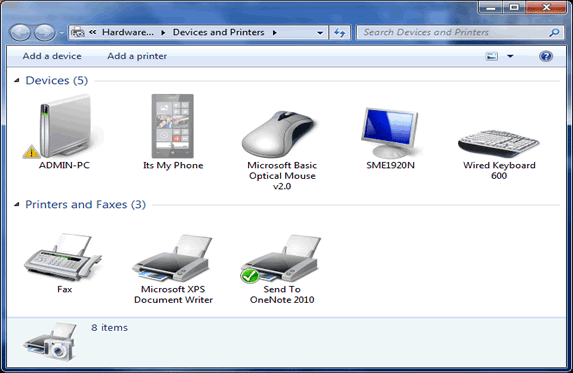Minimize the Devices and Printers window
The image size is (573, 373).
point(490,7)
